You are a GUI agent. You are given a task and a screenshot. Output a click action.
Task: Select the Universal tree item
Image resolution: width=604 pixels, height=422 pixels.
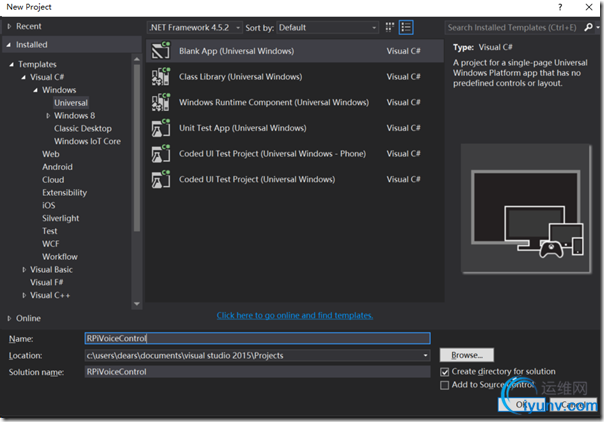[x=71, y=103]
